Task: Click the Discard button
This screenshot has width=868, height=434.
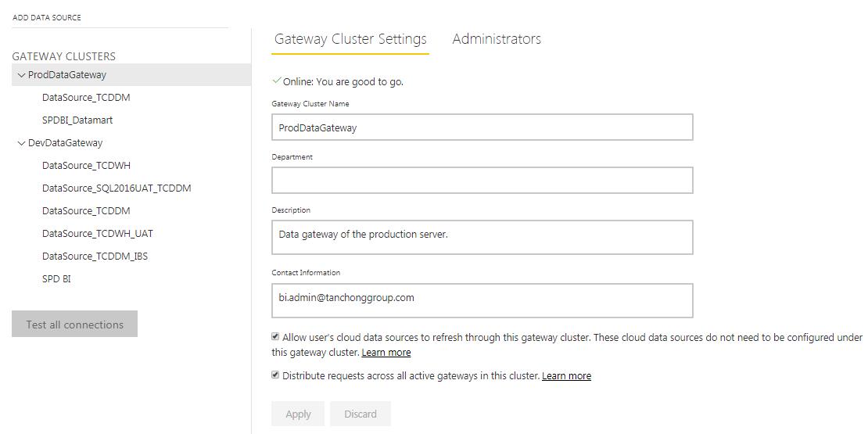Action: click(x=360, y=414)
